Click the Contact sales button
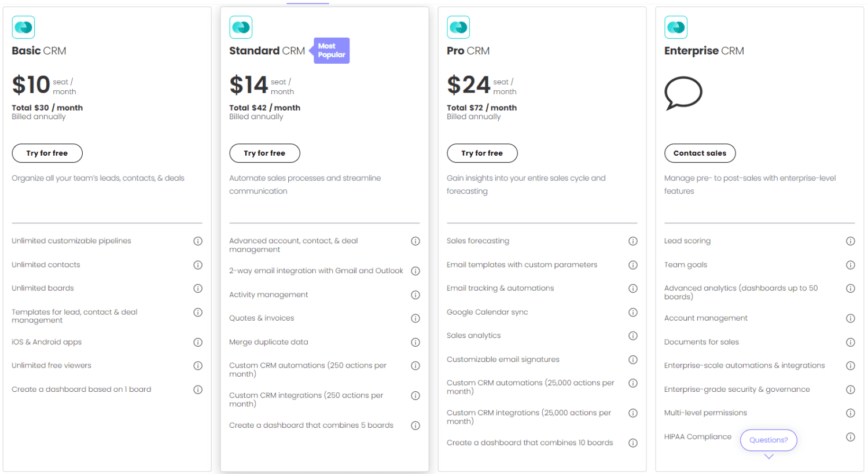Viewport: 868px width, 474px height. [x=700, y=153]
